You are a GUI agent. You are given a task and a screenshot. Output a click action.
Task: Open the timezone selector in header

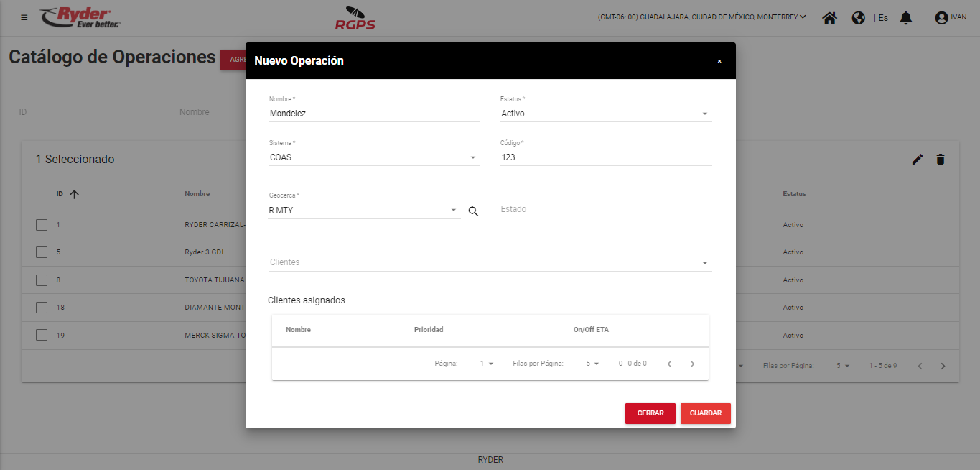tap(701, 17)
